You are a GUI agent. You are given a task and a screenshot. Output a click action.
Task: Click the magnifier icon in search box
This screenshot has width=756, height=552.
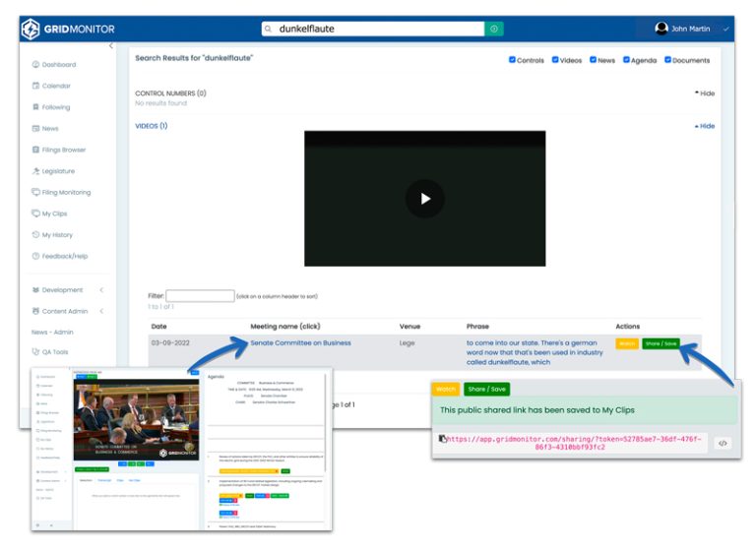click(269, 29)
